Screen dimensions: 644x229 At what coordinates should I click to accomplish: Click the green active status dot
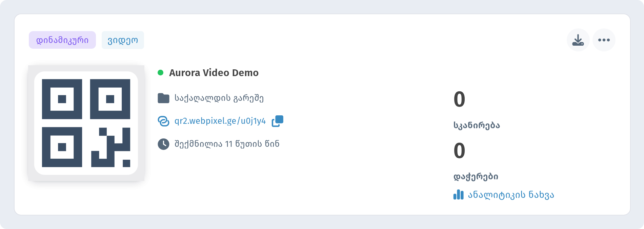click(x=161, y=72)
